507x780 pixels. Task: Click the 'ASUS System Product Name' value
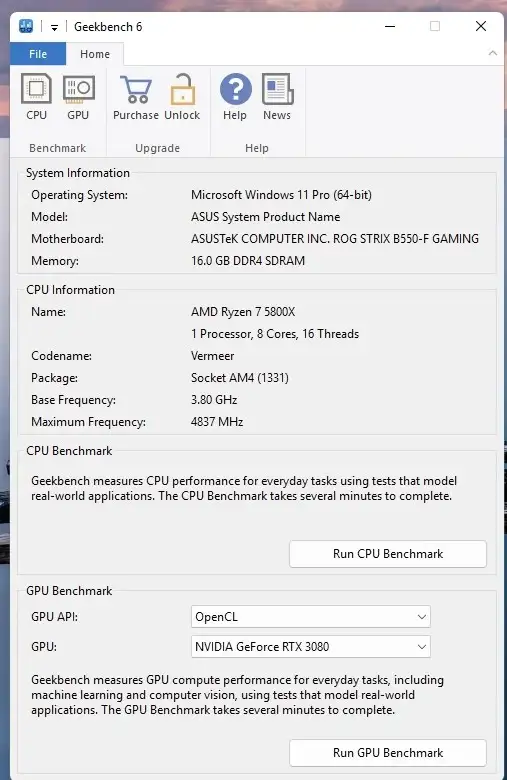coord(266,217)
